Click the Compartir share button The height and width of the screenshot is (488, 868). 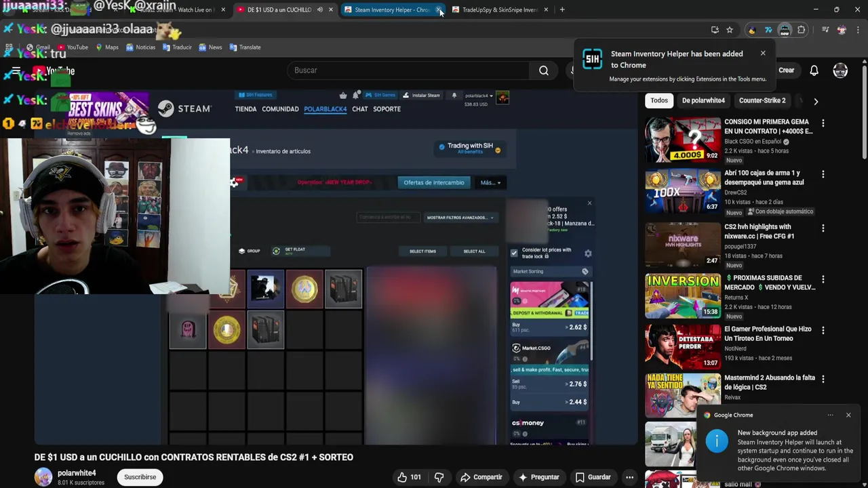click(481, 477)
